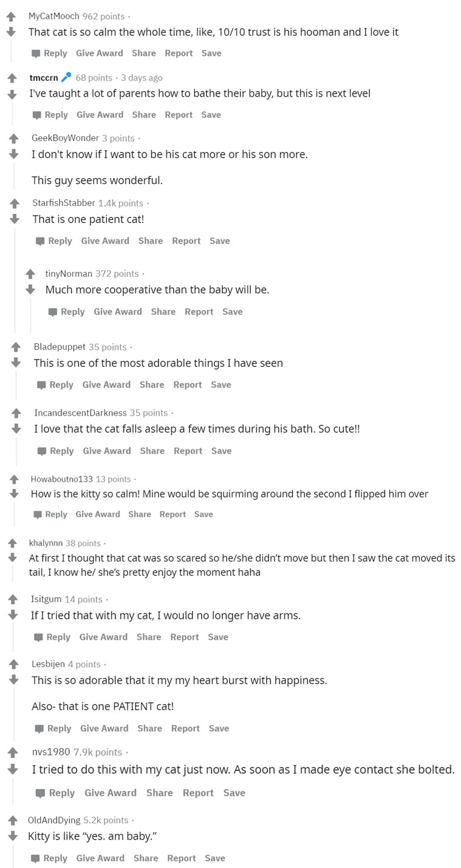Downvote IncandescentDarkness's comment
This screenshot has width=461, height=868.
[x=17, y=428]
